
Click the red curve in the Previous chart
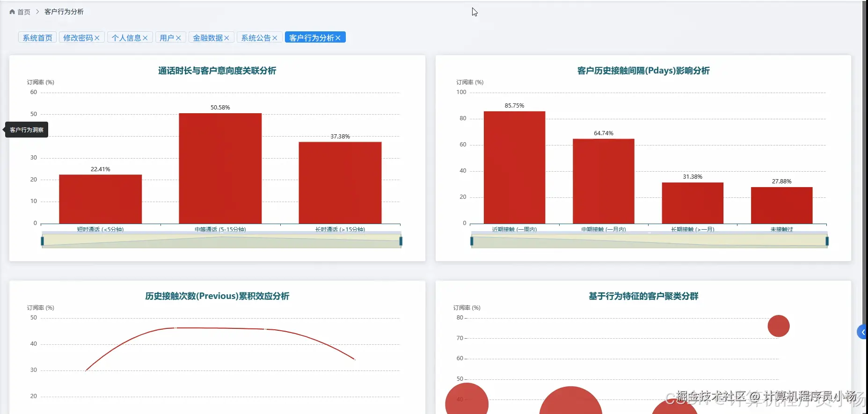point(220,328)
